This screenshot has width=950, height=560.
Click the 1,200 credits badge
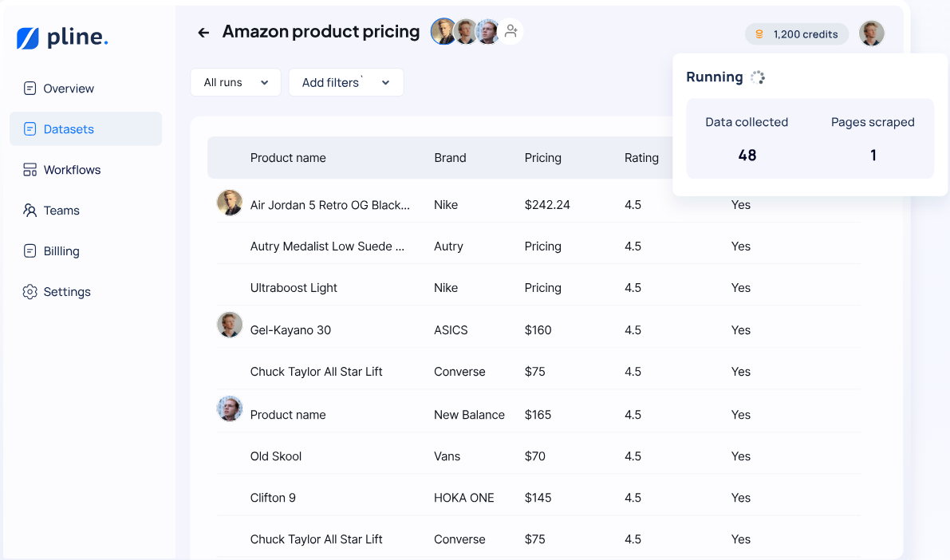pos(796,34)
